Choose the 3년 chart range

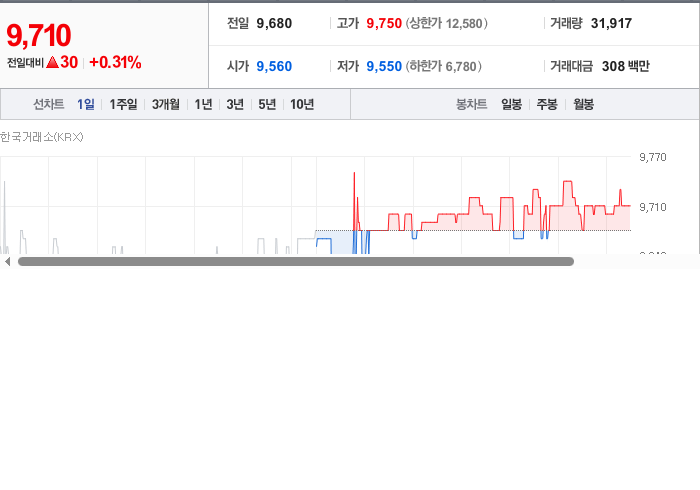(235, 104)
